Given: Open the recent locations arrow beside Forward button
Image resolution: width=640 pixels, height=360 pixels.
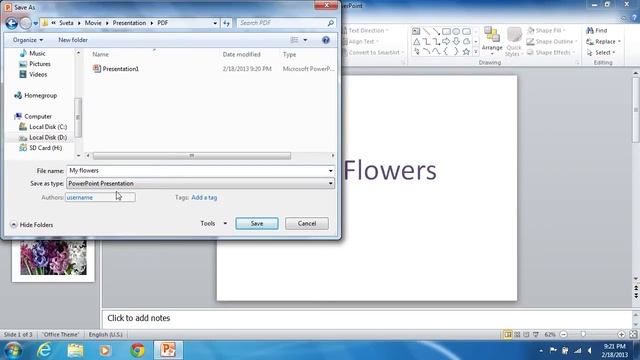Looking at the screenshot, I should click(36, 23).
